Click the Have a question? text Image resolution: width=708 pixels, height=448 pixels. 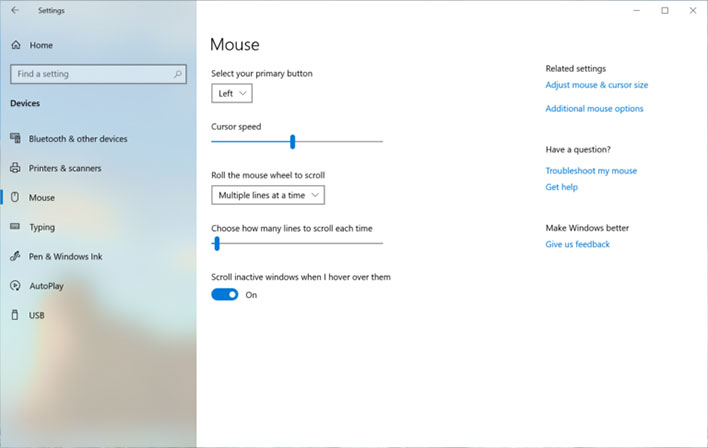coord(578,149)
